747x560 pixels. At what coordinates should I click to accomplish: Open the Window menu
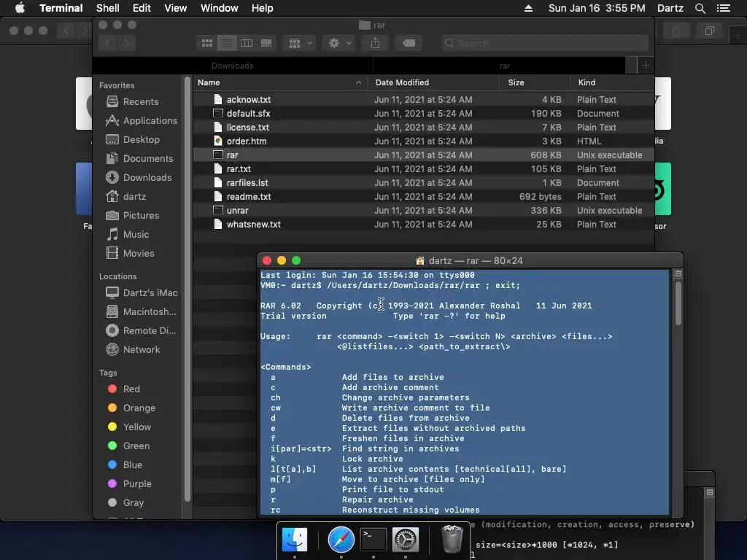[219, 8]
